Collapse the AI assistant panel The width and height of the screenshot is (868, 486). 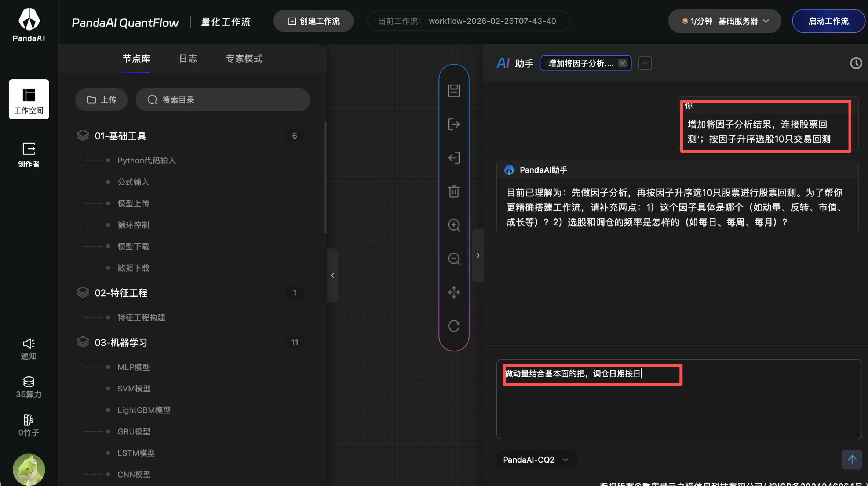pos(478,255)
